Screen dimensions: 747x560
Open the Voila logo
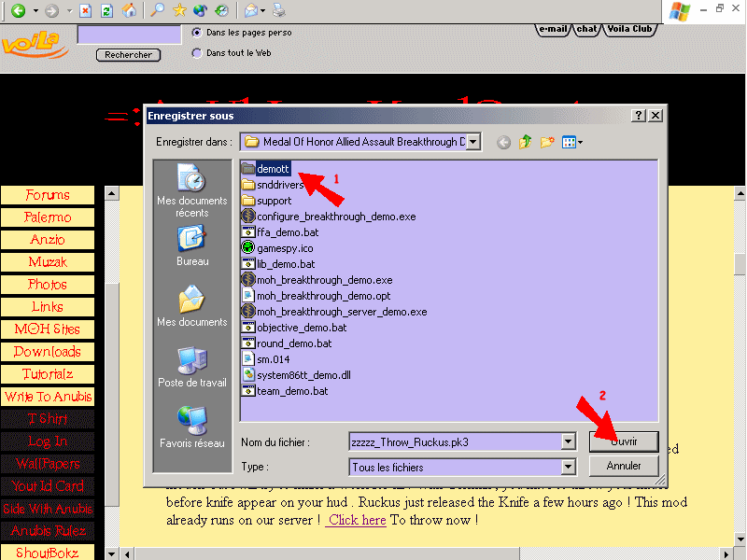pyautogui.click(x=35, y=45)
